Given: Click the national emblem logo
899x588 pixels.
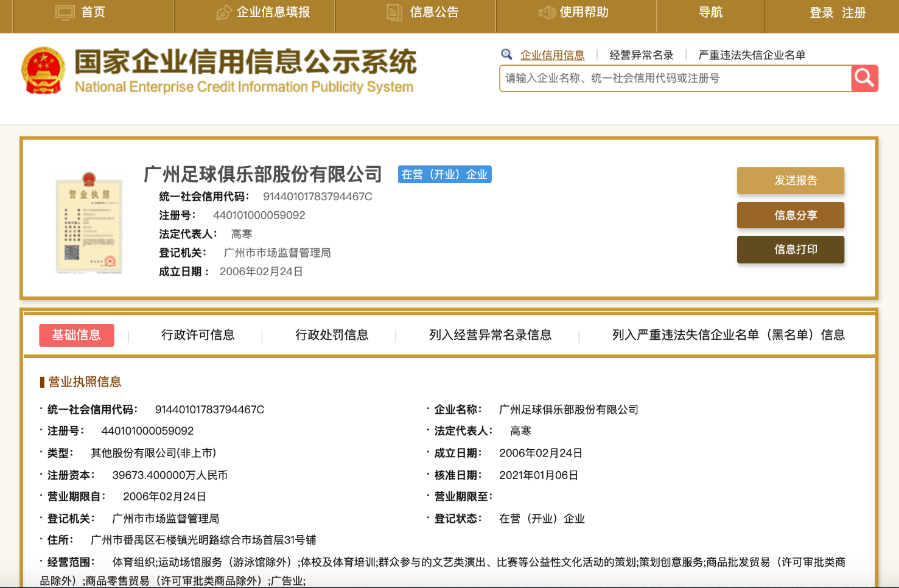Looking at the screenshot, I should [43, 71].
